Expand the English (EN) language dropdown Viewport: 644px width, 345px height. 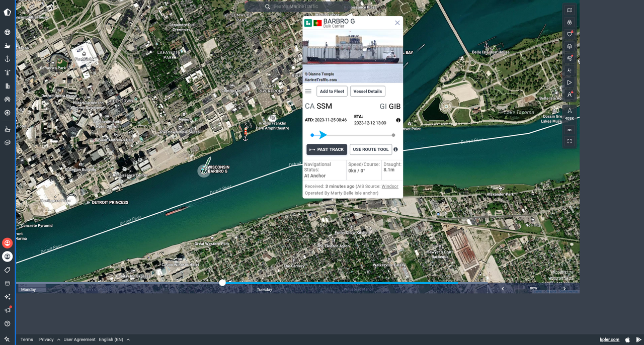pyautogui.click(x=114, y=339)
